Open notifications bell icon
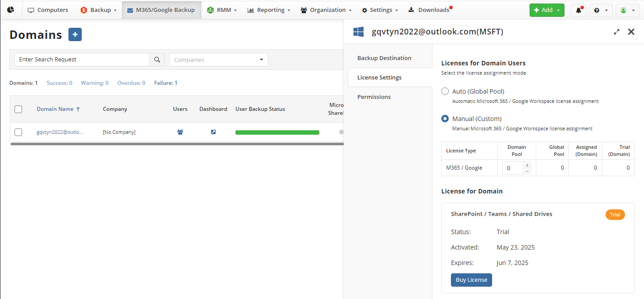This screenshot has width=644, height=299. click(578, 10)
